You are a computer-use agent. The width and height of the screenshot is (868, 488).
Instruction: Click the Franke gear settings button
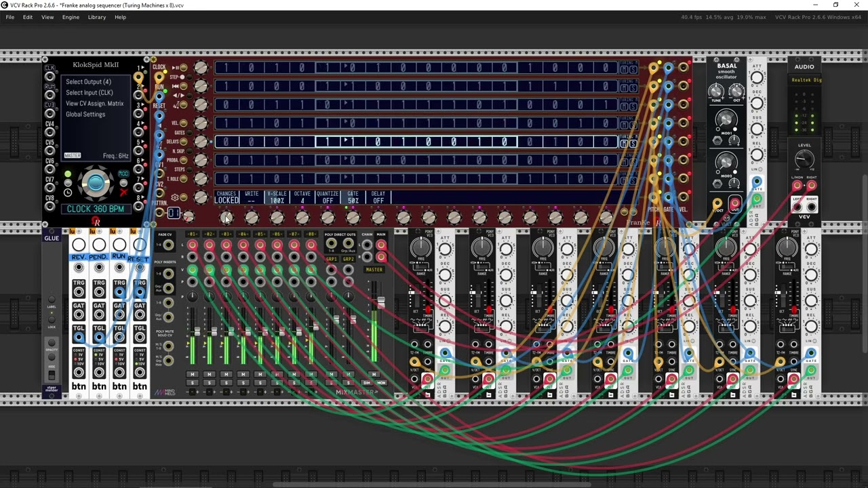coord(183,197)
